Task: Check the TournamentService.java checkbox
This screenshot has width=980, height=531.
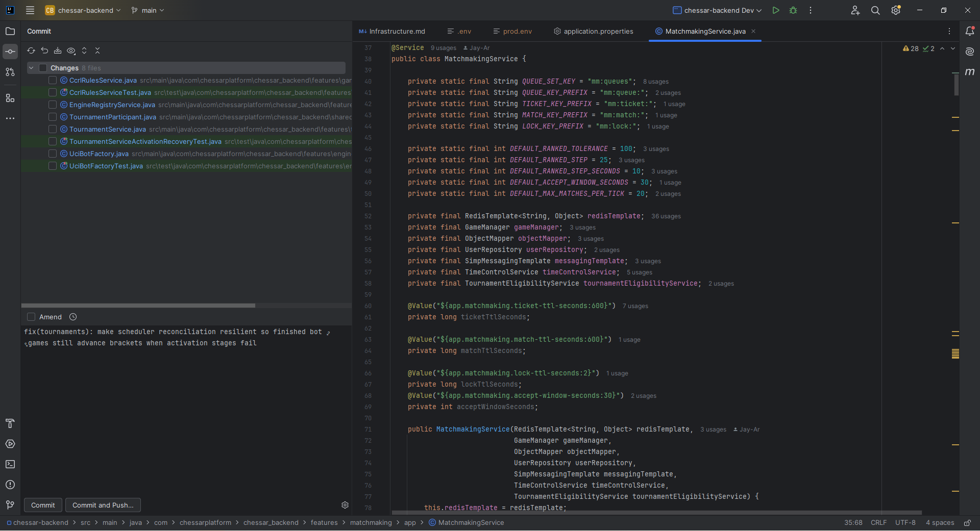Action: tap(53, 129)
